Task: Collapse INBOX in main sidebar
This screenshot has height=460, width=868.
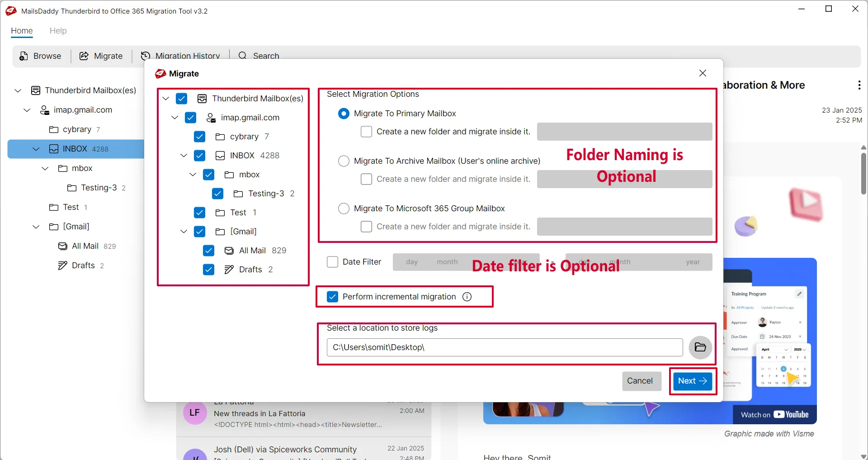Action: click(x=36, y=149)
